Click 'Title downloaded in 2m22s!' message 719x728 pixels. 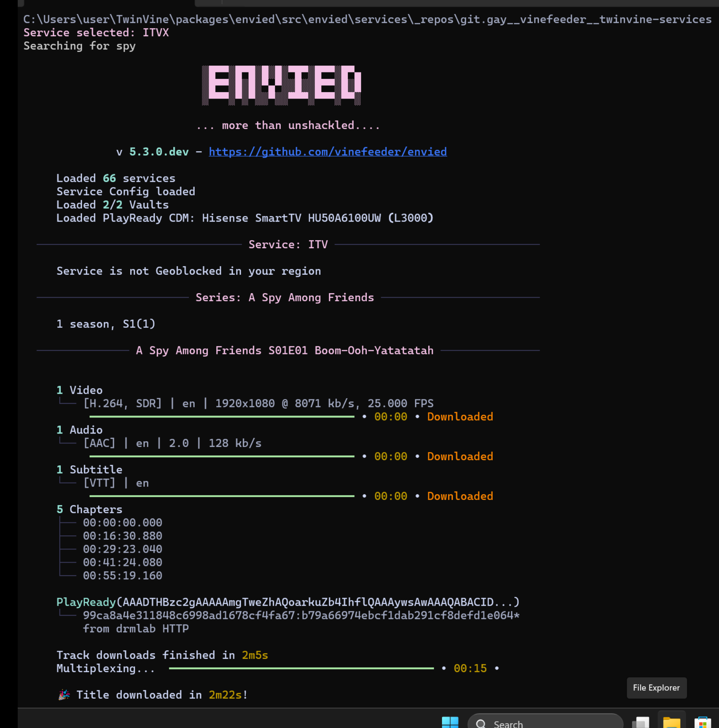click(x=153, y=695)
